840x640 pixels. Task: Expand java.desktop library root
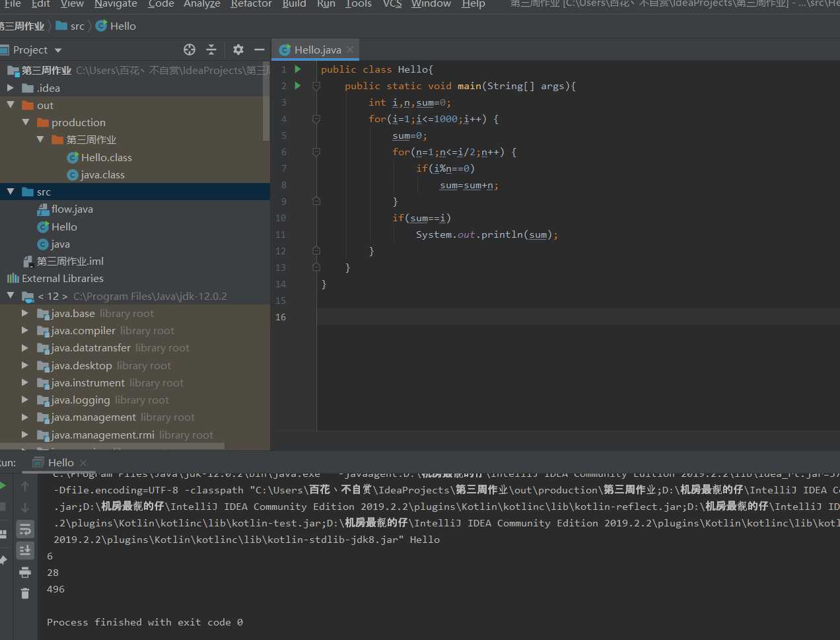tap(25, 365)
